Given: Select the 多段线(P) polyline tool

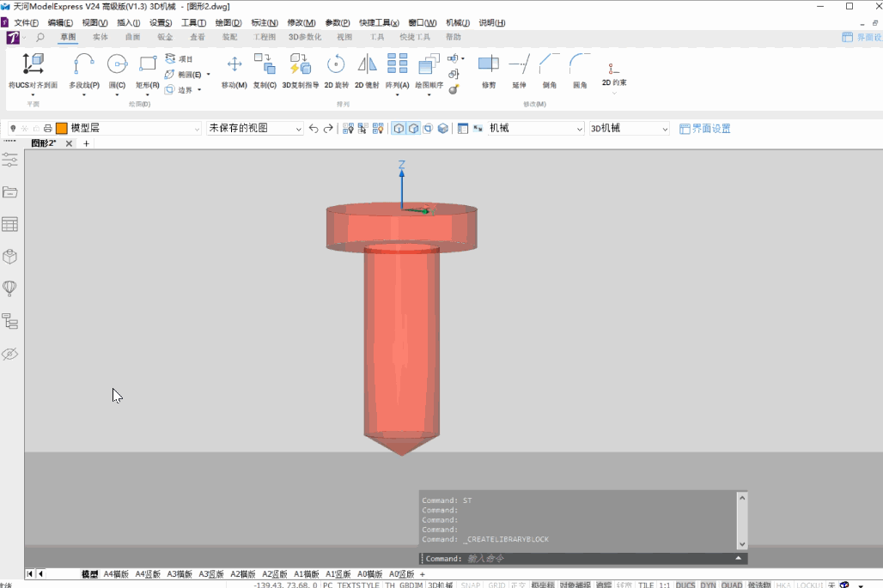Looking at the screenshot, I should tap(84, 71).
